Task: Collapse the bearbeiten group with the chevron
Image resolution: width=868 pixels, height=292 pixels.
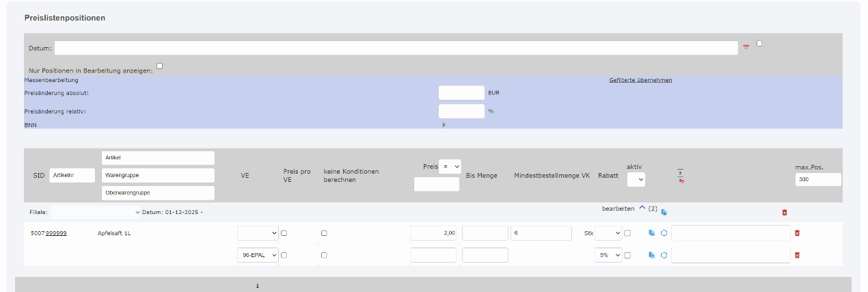Action: click(642, 209)
